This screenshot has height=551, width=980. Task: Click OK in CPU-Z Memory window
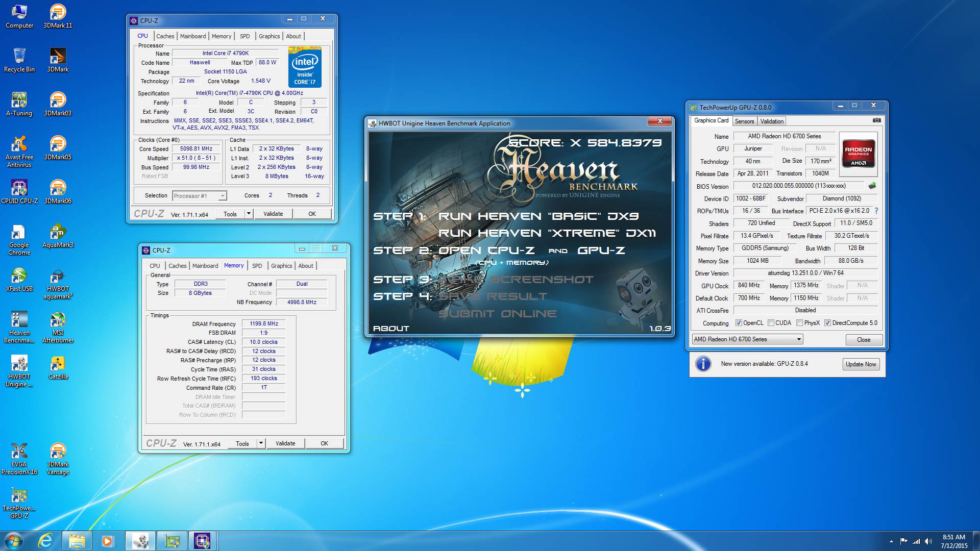click(x=324, y=443)
